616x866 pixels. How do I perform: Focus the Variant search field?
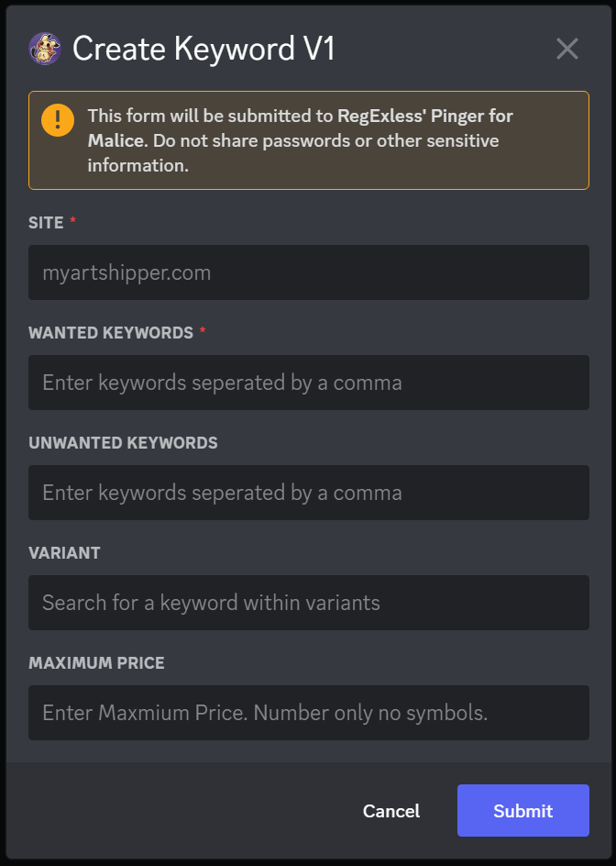[308, 603]
